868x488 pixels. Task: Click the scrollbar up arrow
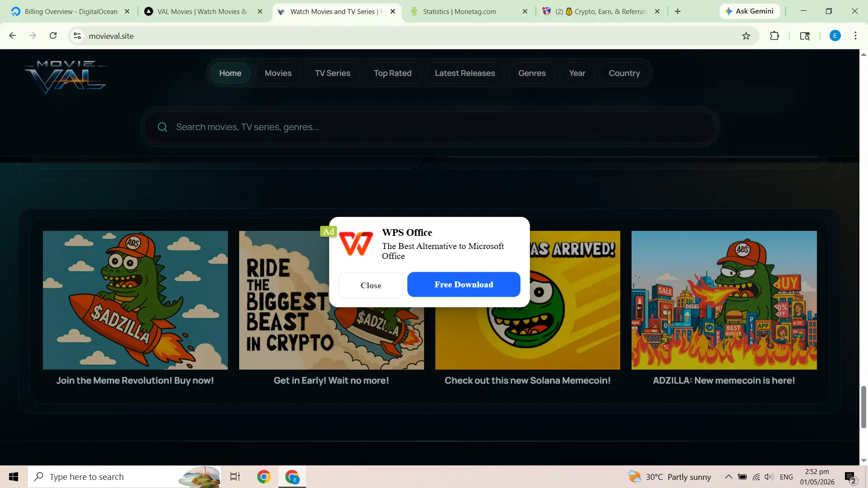[863, 54]
